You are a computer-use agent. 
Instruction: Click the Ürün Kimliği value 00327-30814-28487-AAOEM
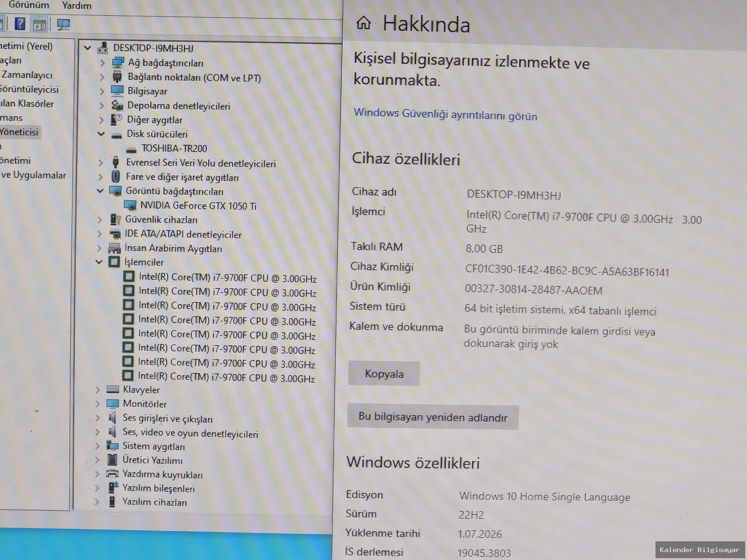coord(534,290)
